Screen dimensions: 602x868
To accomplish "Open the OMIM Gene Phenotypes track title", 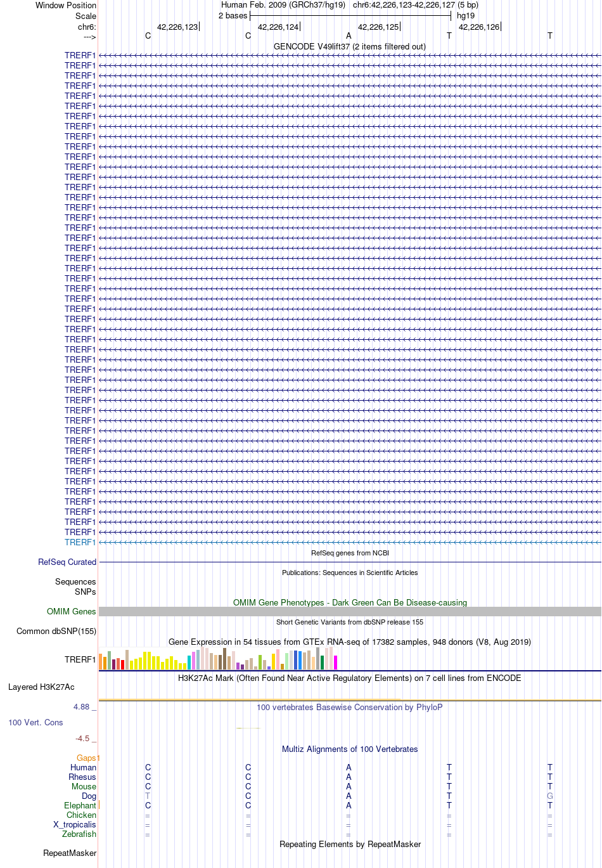I will (350, 602).
